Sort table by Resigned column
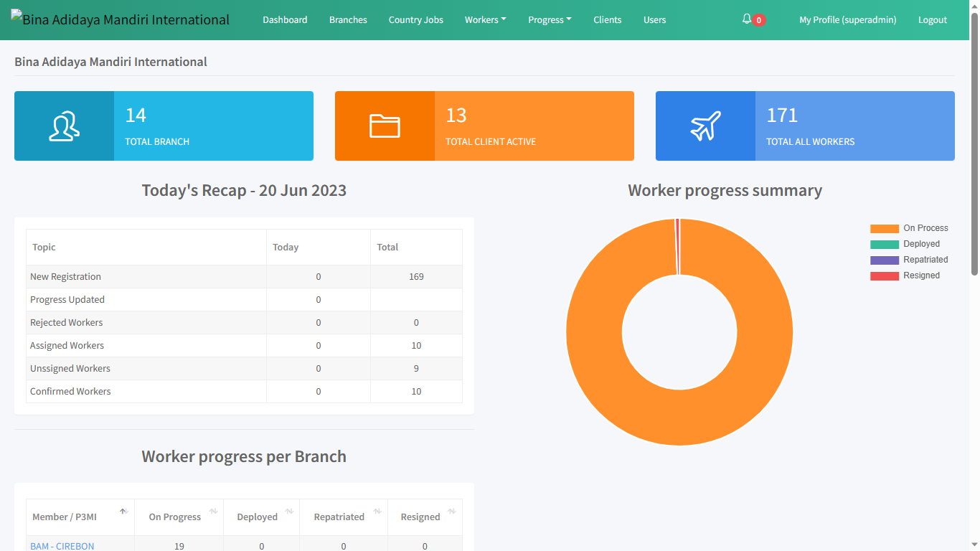This screenshot has width=980, height=551. 452,512
